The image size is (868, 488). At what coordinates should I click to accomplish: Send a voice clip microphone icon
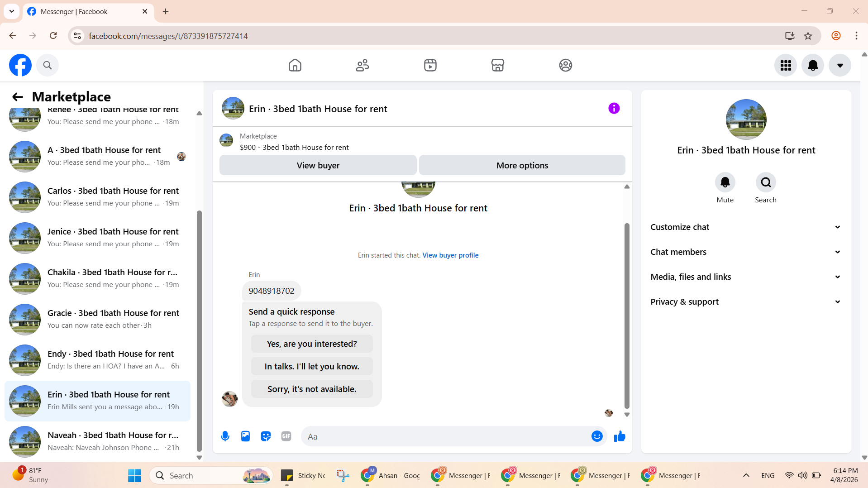point(225,436)
